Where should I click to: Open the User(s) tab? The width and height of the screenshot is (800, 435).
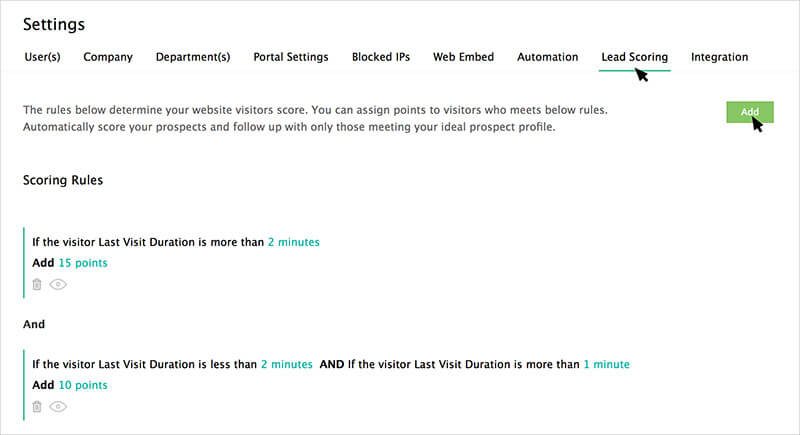[42, 57]
